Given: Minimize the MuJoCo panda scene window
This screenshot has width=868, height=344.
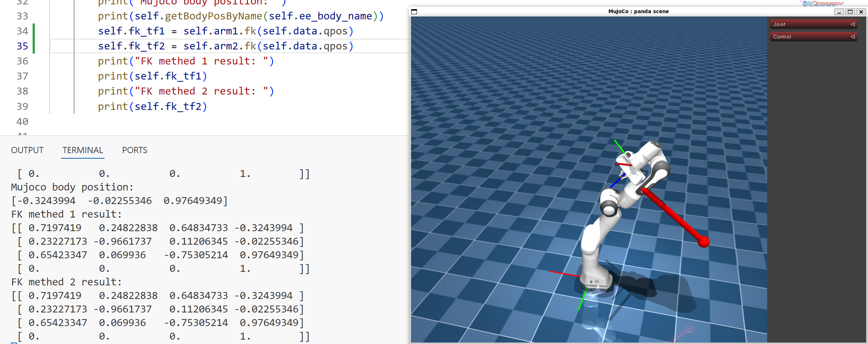Looking at the screenshot, I should (x=839, y=12).
